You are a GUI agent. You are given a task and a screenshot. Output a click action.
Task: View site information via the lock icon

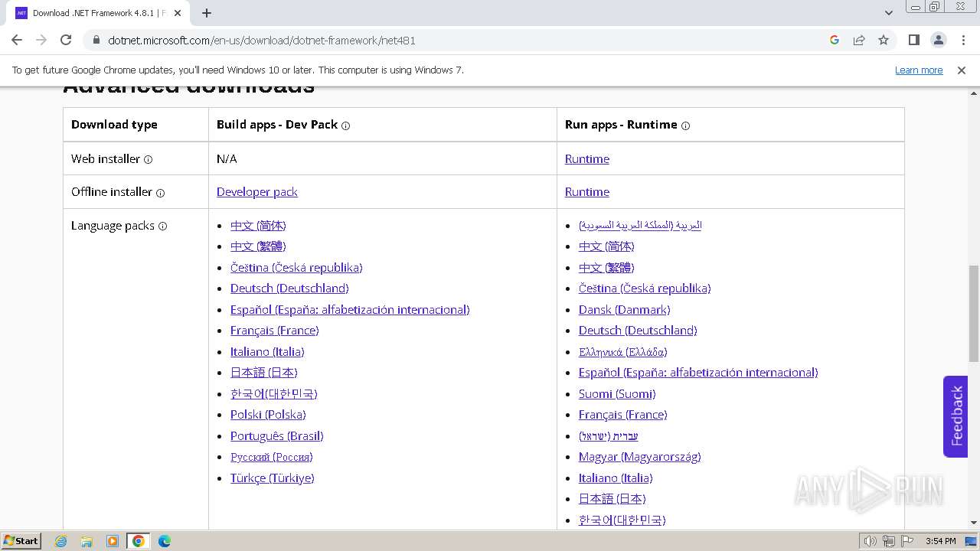coord(96,40)
